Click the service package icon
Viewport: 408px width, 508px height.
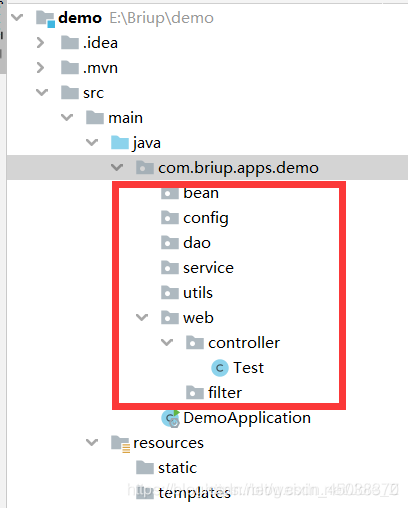coord(170,267)
